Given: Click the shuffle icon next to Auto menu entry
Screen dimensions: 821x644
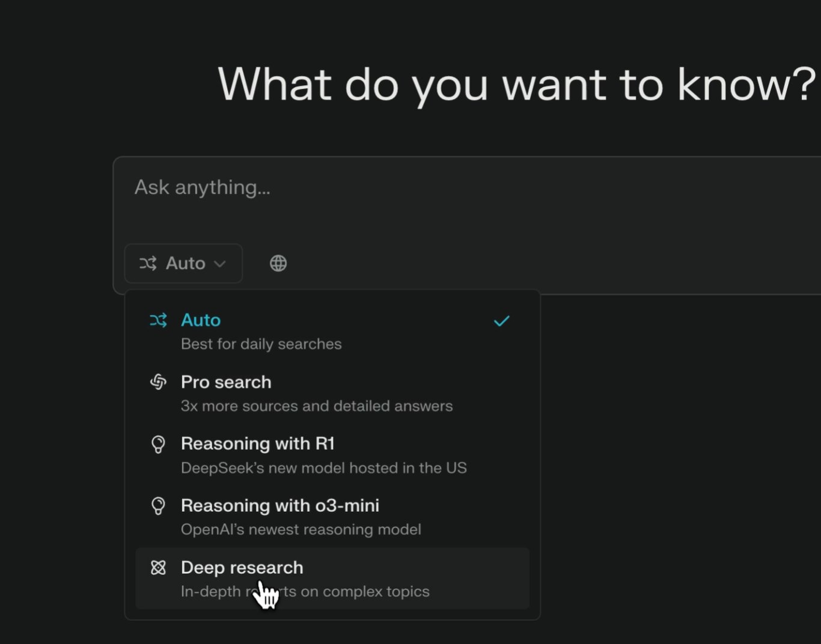Looking at the screenshot, I should coord(159,320).
